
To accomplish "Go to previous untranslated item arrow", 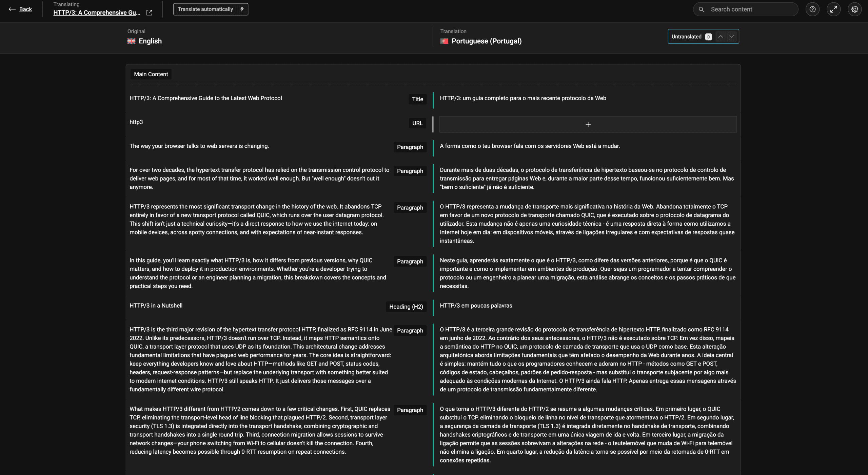I will 721,37.
